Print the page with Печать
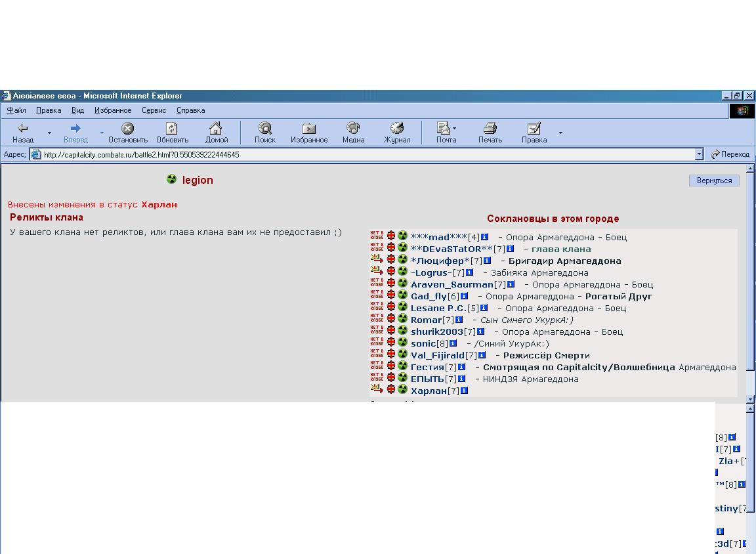 pos(490,133)
